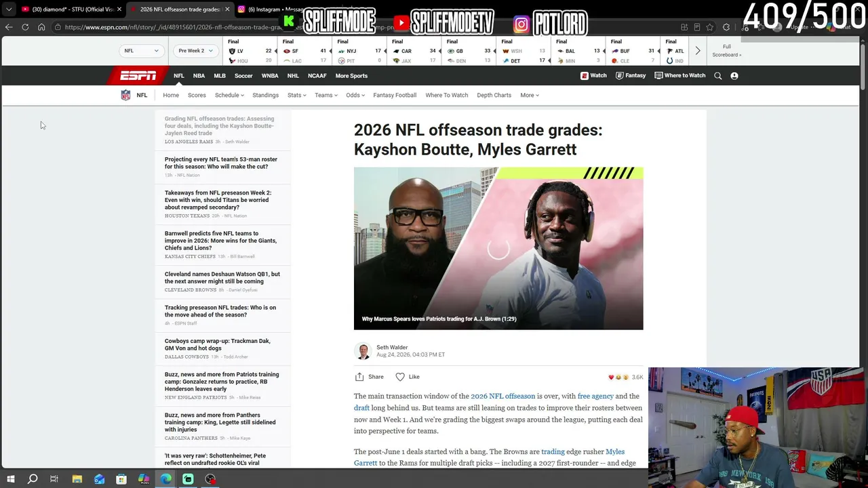Open File Explorer from the taskbar
This screenshot has height=488, width=868.
[77, 479]
